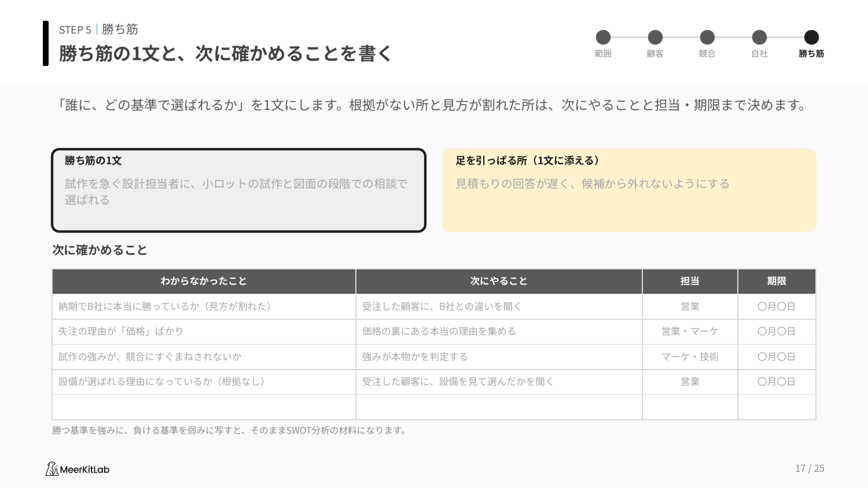
Task: Select the 顧客 step dot
Action: 655,37
